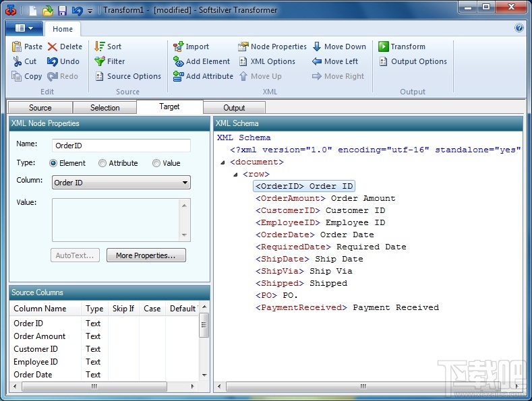Screen dimensions: 532x401
Task: Open Node Properties icon
Action: pyautogui.click(x=243, y=47)
